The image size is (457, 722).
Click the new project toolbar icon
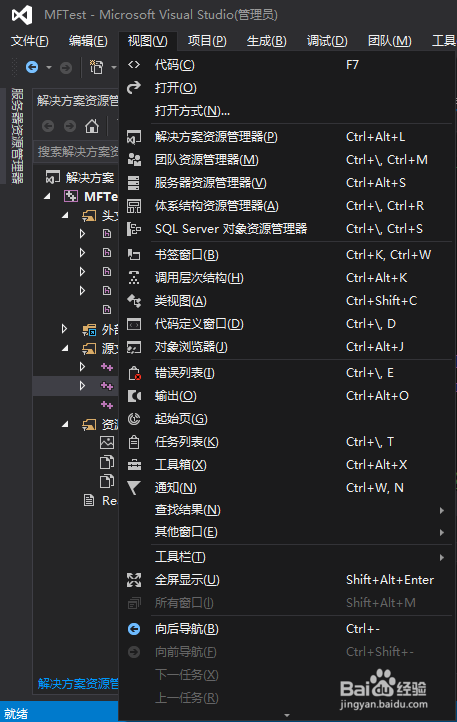click(x=96, y=67)
